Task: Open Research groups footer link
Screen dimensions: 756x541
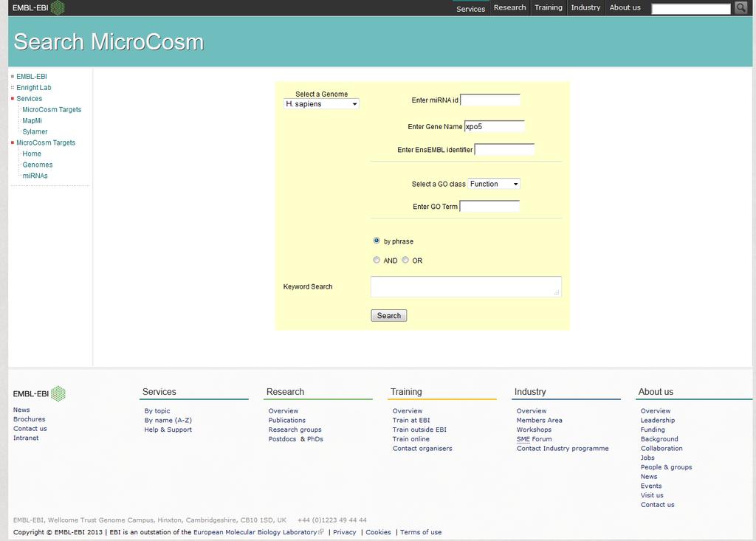Action: [x=295, y=430]
